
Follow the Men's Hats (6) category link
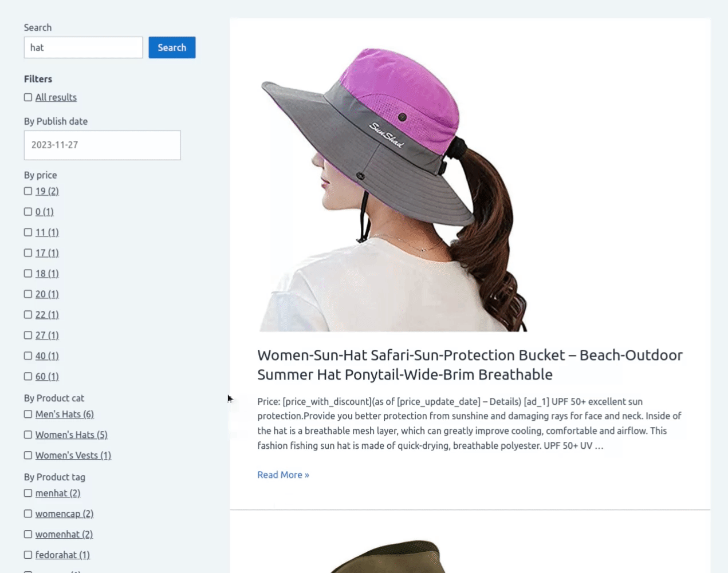point(65,414)
